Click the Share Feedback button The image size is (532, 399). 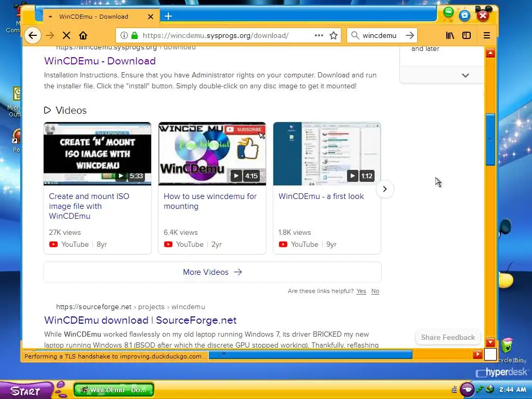[448, 337]
